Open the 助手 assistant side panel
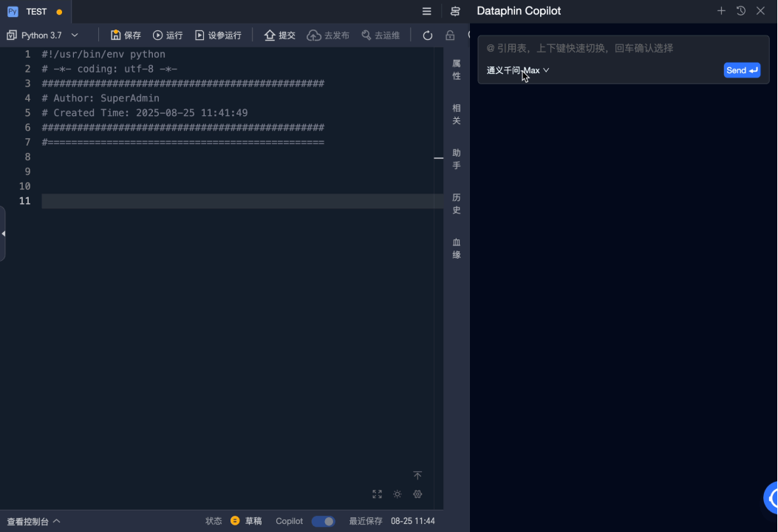The image size is (778, 532). point(457,159)
